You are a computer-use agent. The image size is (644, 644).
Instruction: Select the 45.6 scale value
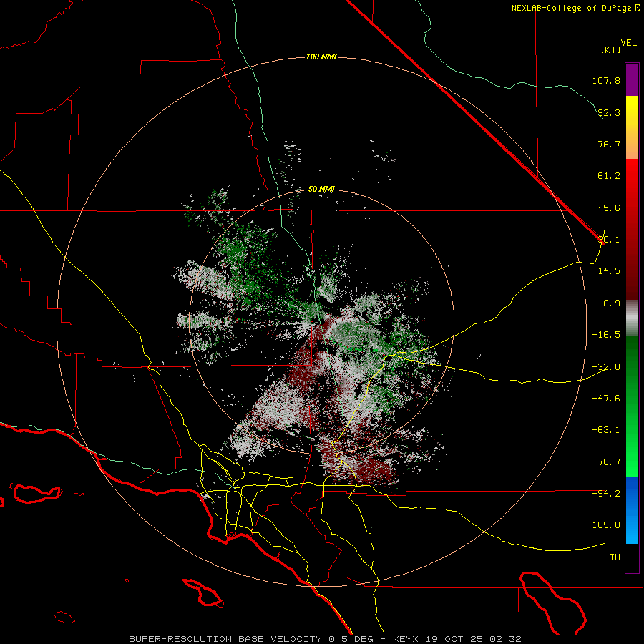[x=609, y=208]
